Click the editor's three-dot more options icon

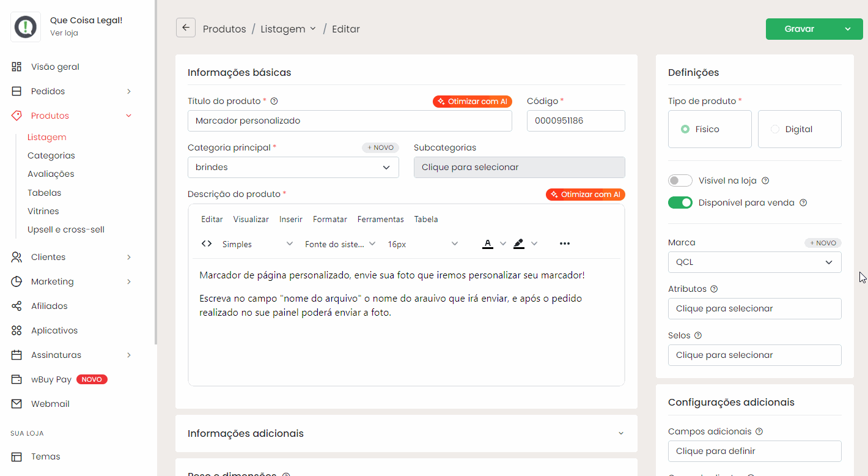coord(564,244)
